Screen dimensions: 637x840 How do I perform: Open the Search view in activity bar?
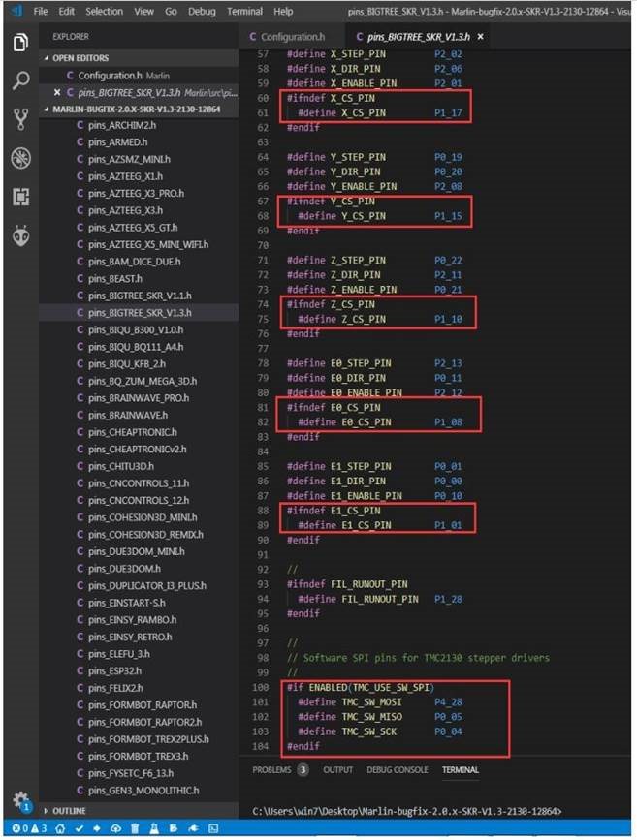[x=20, y=81]
